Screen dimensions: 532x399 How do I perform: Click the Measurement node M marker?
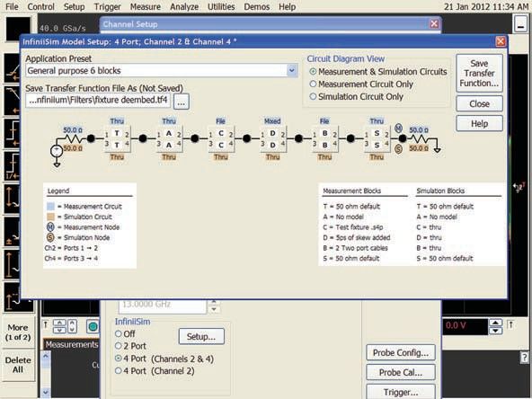click(x=399, y=129)
